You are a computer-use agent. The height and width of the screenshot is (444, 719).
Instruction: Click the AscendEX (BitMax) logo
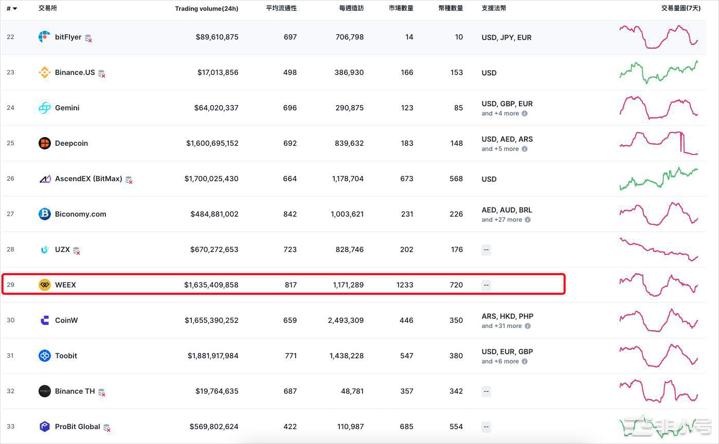click(44, 178)
